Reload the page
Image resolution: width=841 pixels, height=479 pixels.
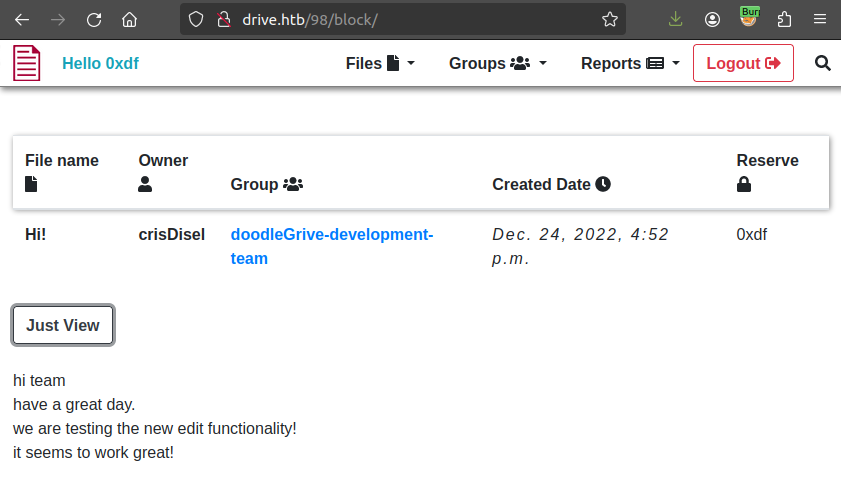[x=94, y=19]
